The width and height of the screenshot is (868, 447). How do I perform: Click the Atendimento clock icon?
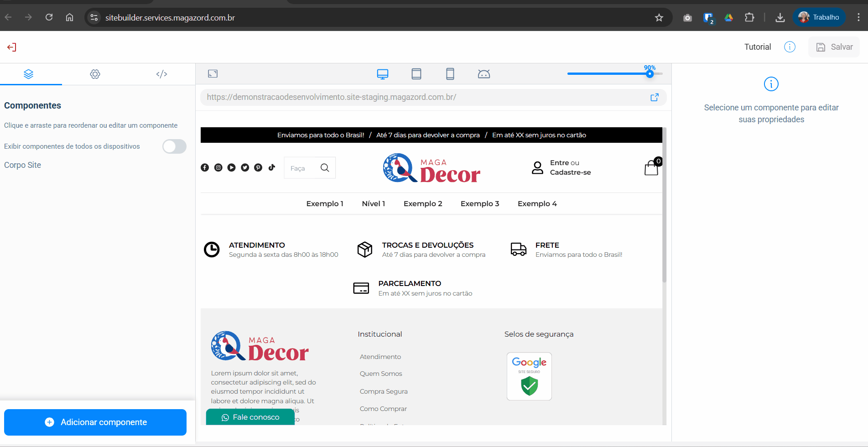click(x=212, y=249)
